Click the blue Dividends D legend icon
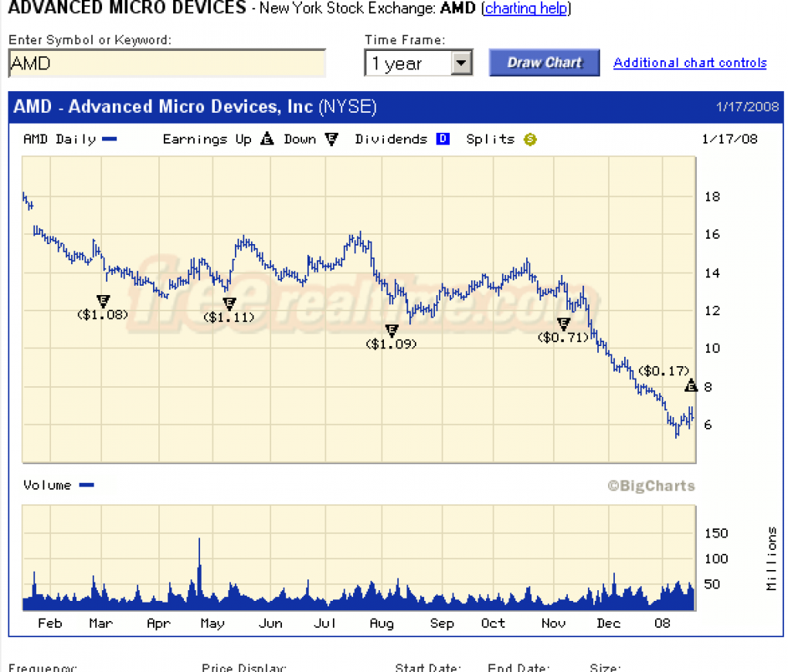 point(443,139)
